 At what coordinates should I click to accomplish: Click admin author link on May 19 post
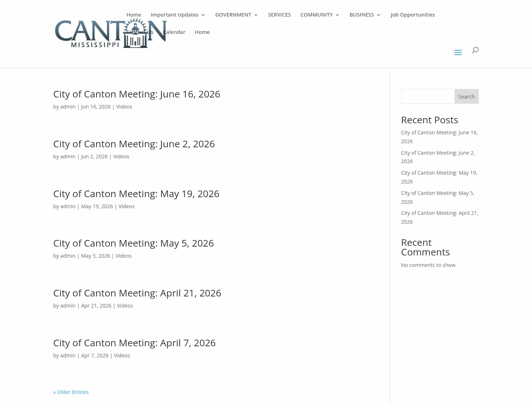(68, 206)
